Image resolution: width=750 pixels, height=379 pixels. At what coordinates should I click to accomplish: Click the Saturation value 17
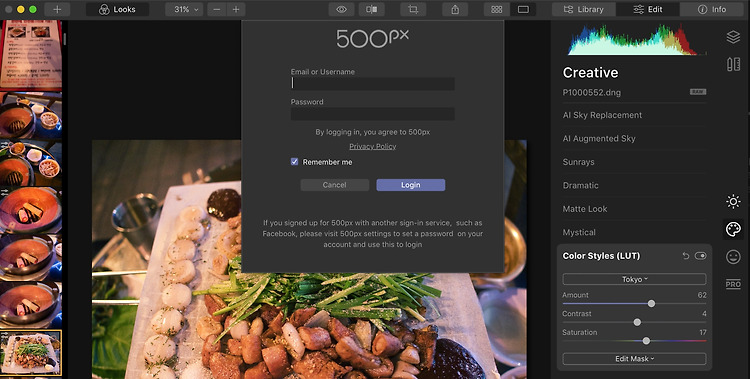703,332
